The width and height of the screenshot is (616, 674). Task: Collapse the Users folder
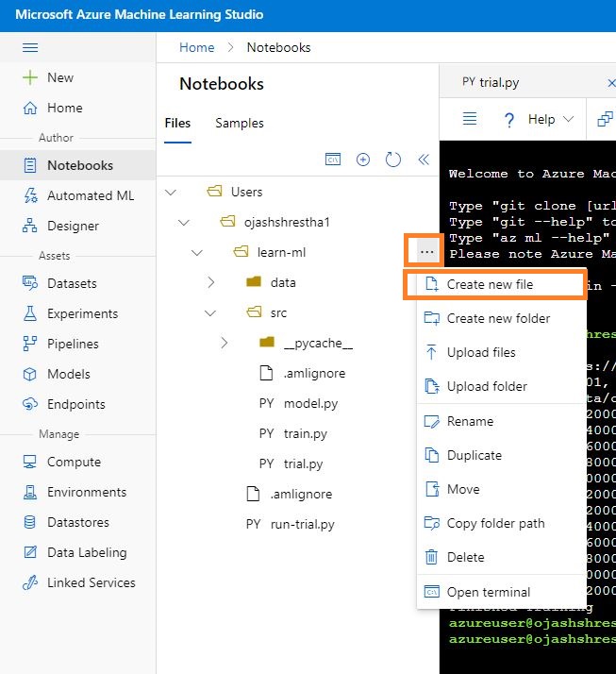tap(171, 193)
